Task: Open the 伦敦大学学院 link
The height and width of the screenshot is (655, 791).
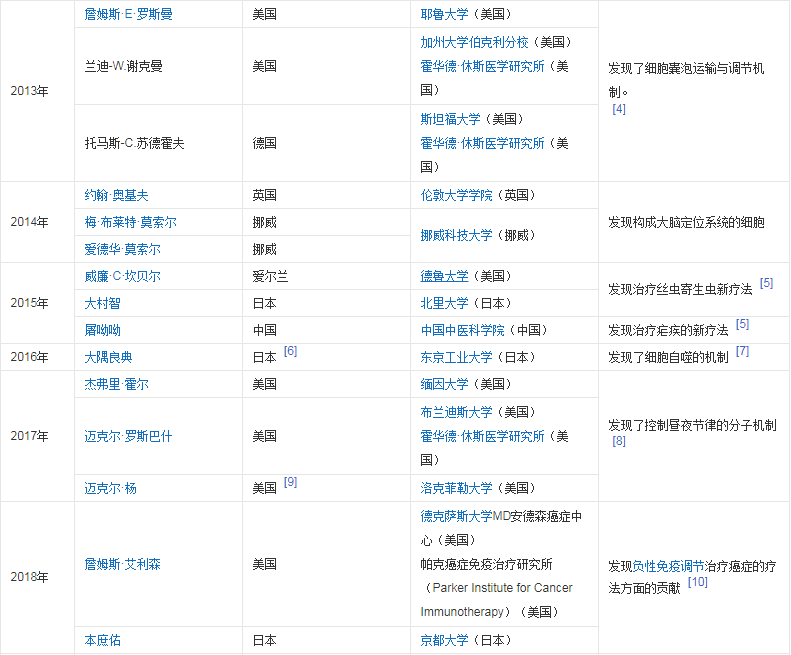Action: (x=457, y=195)
